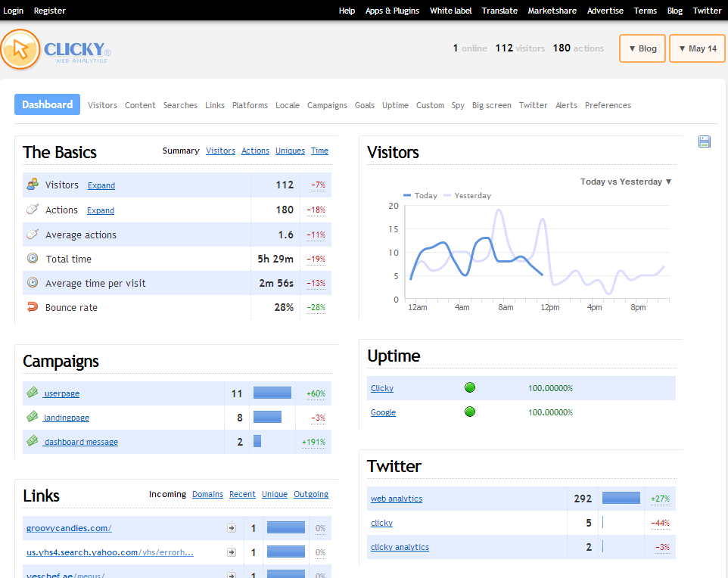Click the Visitors row people icon
This screenshot has height=578, width=728.
[33, 185]
